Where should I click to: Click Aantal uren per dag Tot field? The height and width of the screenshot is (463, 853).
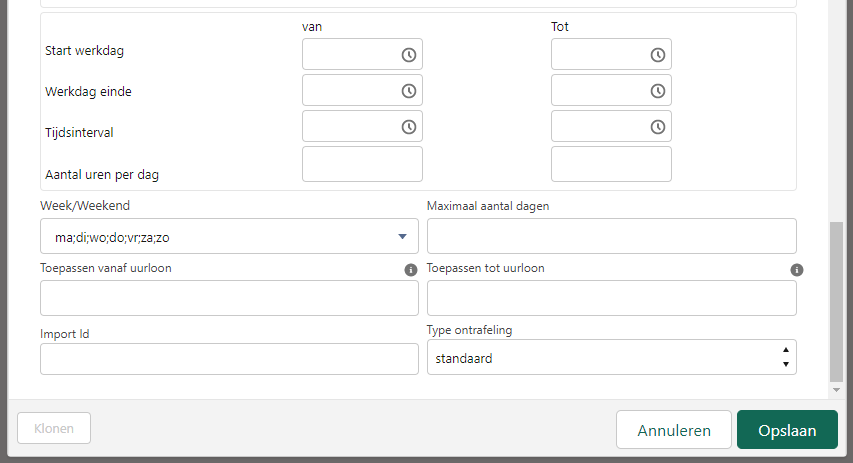611,164
